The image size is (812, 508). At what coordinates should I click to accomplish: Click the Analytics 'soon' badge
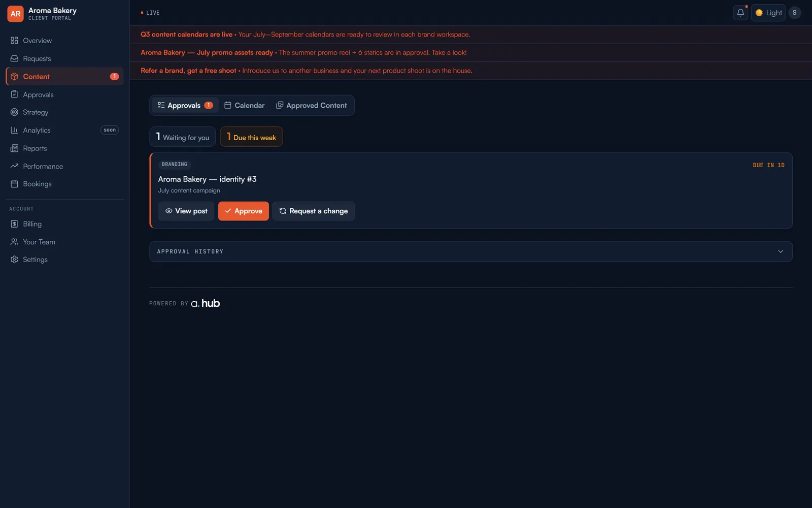pyautogui.click(x=110, y=130)
